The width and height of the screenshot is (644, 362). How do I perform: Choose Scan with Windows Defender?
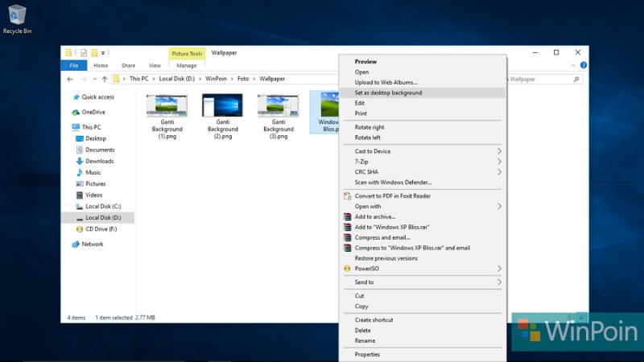click(423, 183)
